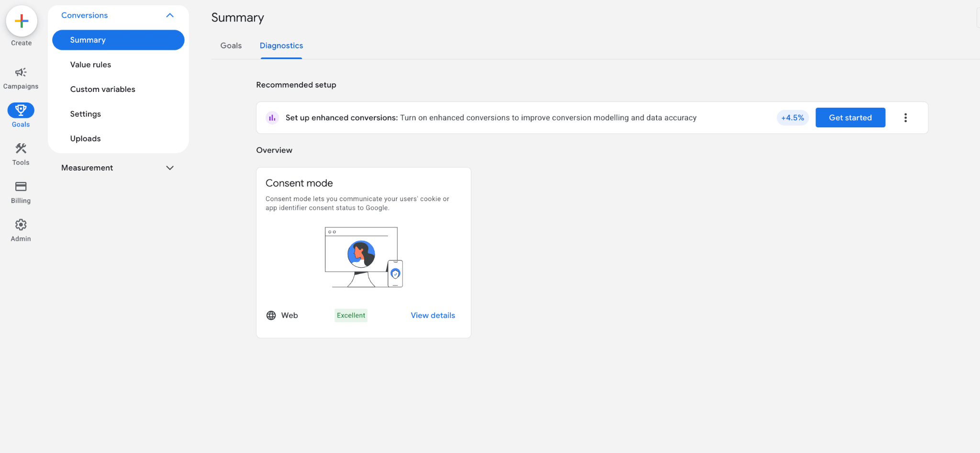Click the +4.5% uplift badge
980x453 pixels.
792,118
